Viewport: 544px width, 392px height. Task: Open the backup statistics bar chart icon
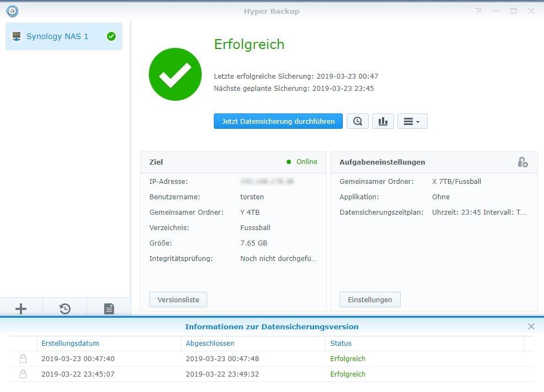[383, 121]
